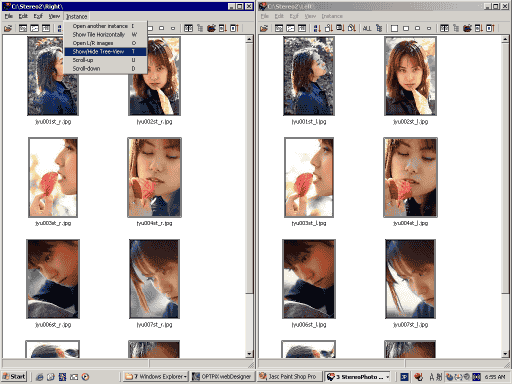Switch to Jasc Paint Shop Pro taskbar button
512x384 pixels.
coord(289,377)
